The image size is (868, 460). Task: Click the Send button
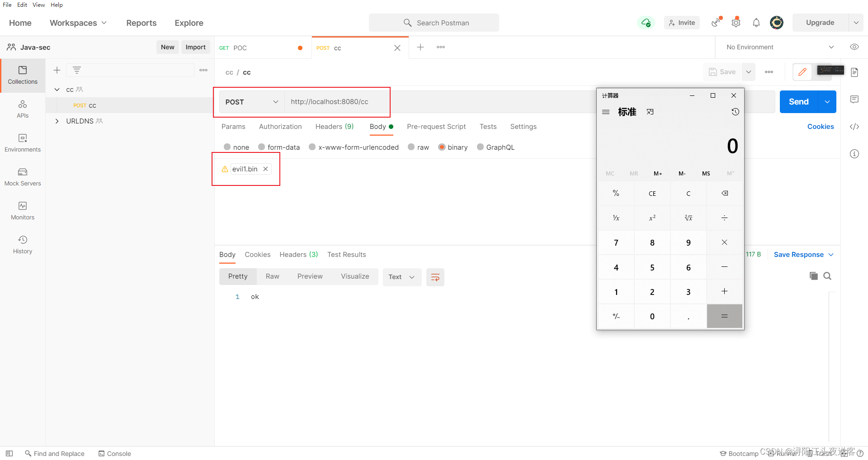coord(799,102)
